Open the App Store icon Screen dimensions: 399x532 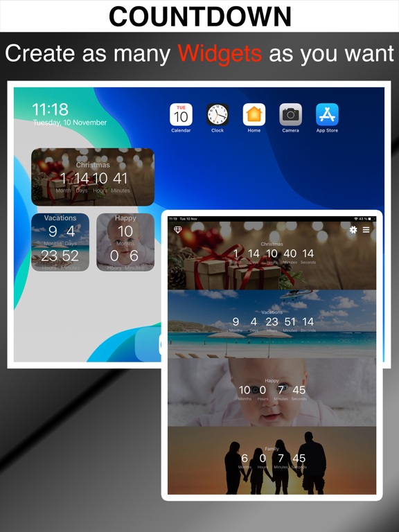327,114
